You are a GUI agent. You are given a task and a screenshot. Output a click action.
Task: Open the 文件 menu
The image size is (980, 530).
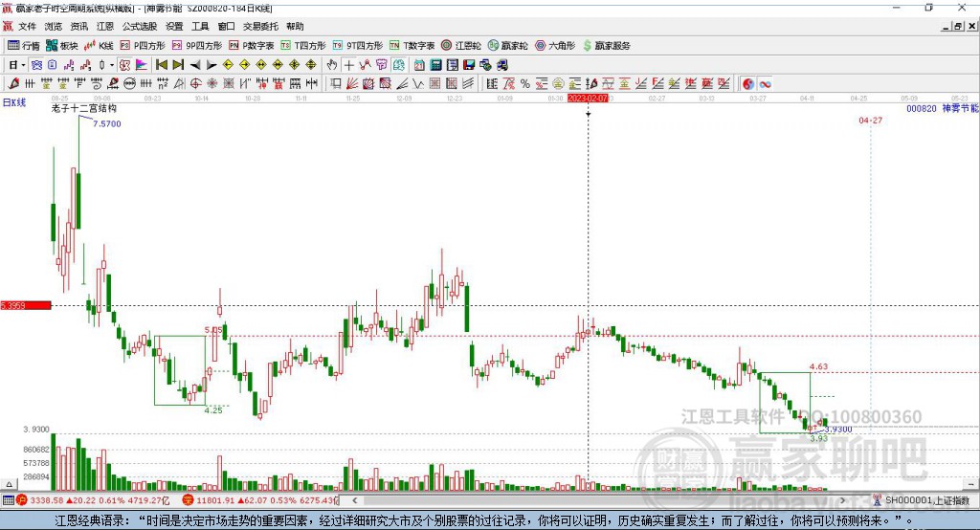tap(28, 26)
